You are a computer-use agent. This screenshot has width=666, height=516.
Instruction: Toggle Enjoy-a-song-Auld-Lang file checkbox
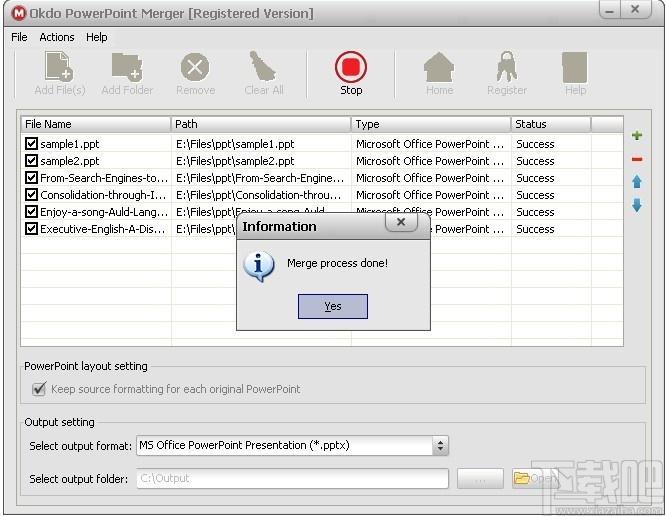(x=31, y=211)
